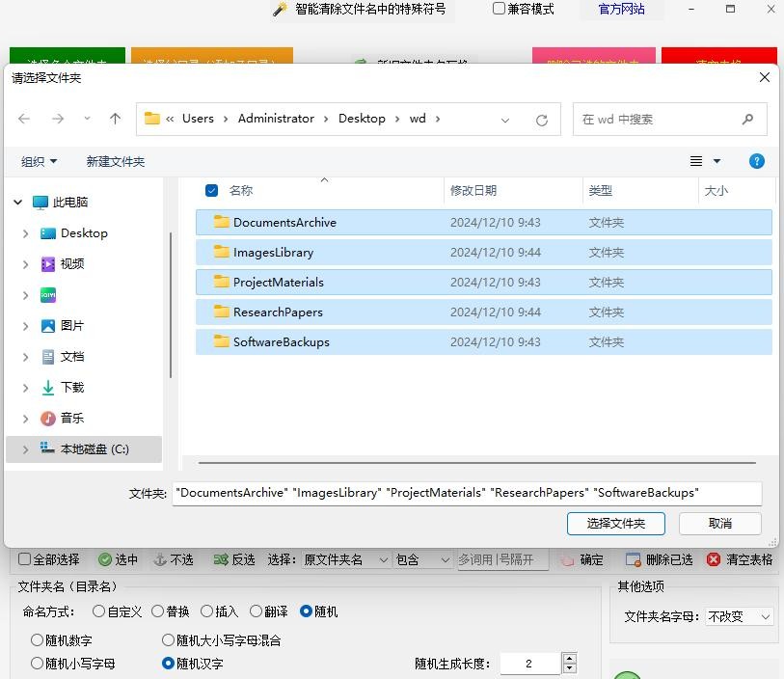Viewport: 784px width, 679px height.
Task: Toggle the select-all checkbox beside 名称
Action: [212, 191]
